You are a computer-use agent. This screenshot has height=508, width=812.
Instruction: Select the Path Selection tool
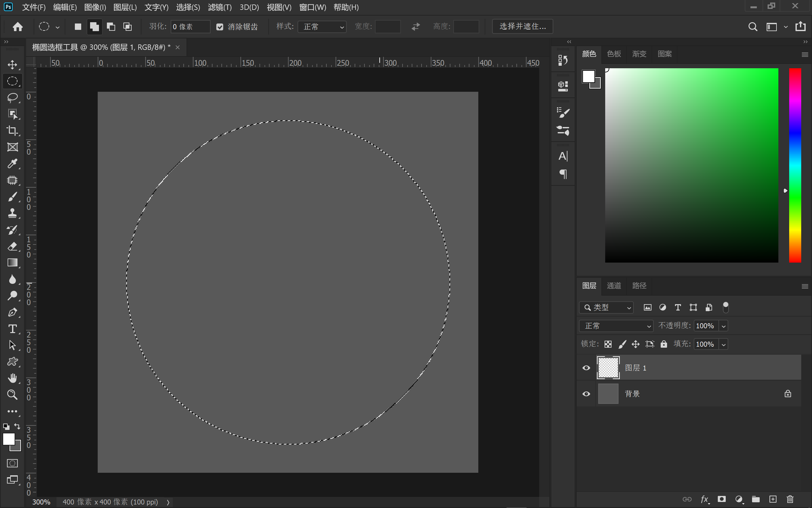coord(12,345)
